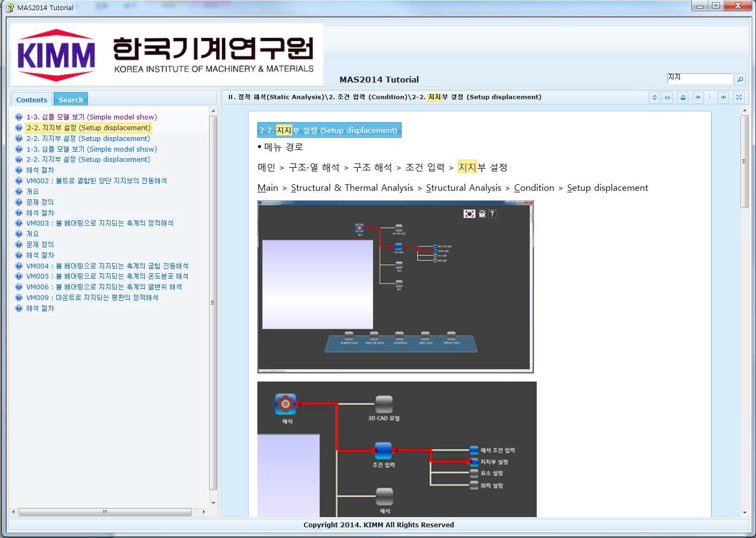
Task: Click the 'MAS2014 Tutorial' header title text
Action: pyautogui.click(x=379, y=79)
